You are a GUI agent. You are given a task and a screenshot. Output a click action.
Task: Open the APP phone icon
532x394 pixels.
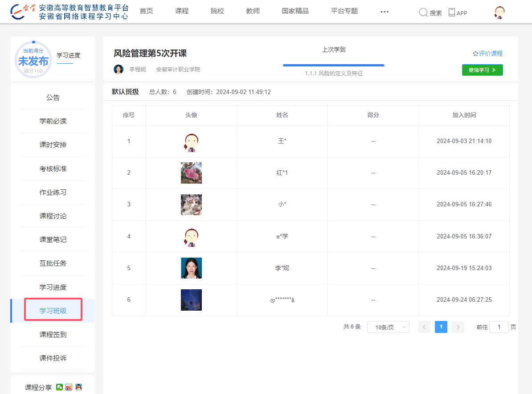click(452, 12)
